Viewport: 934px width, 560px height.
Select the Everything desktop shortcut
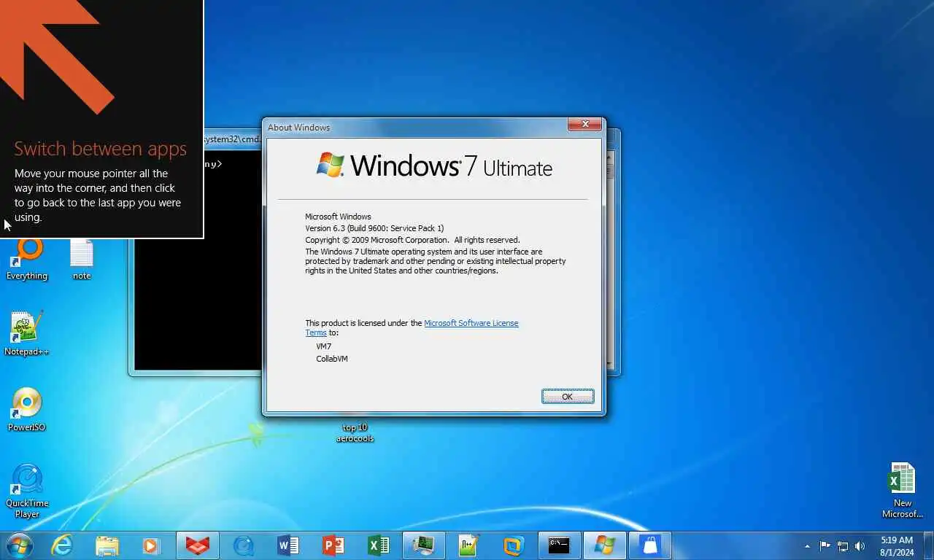[27, 260]
